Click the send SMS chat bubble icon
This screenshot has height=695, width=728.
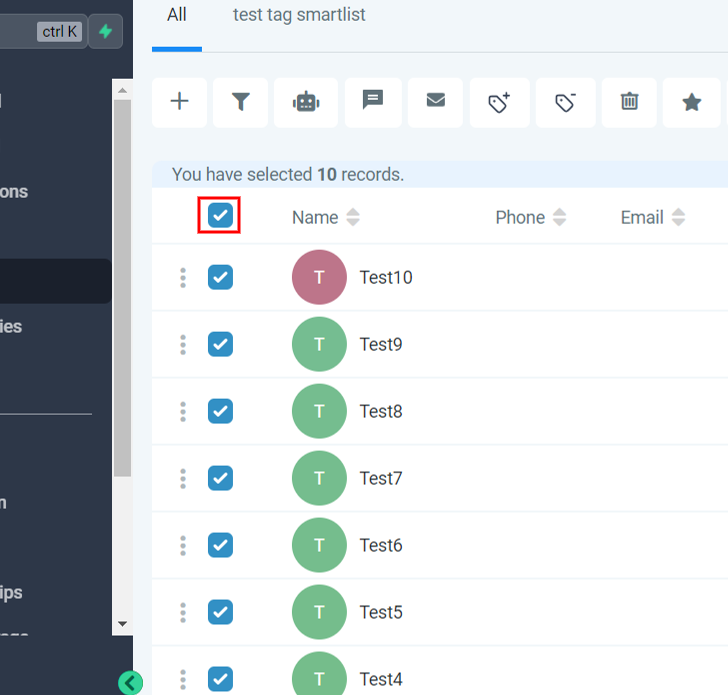pos(373,101)
